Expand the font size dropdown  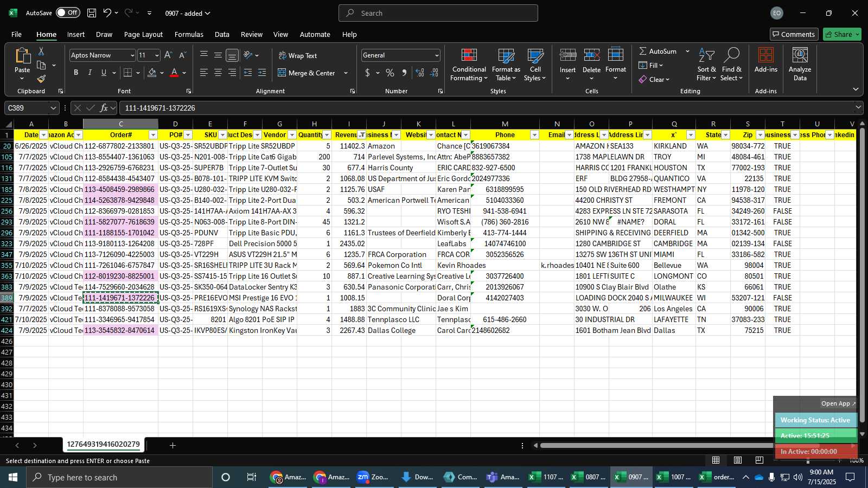[x=157, y=55]
